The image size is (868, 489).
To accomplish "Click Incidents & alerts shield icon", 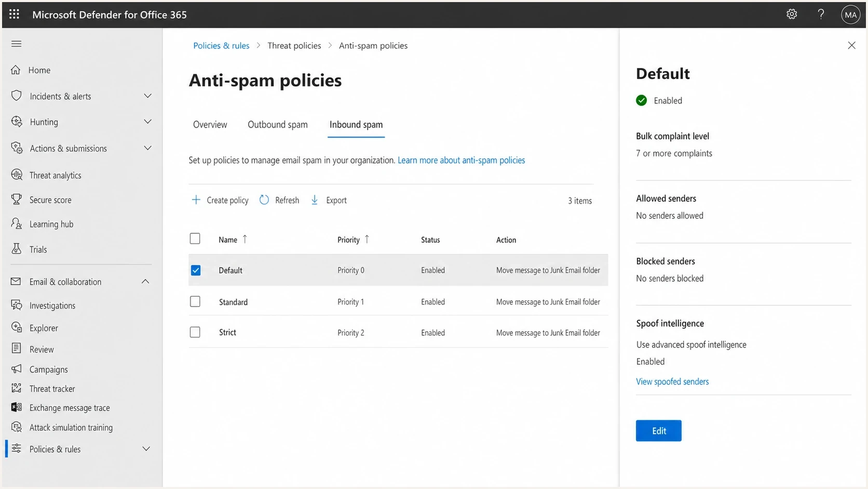I will (x=17, y=96).
